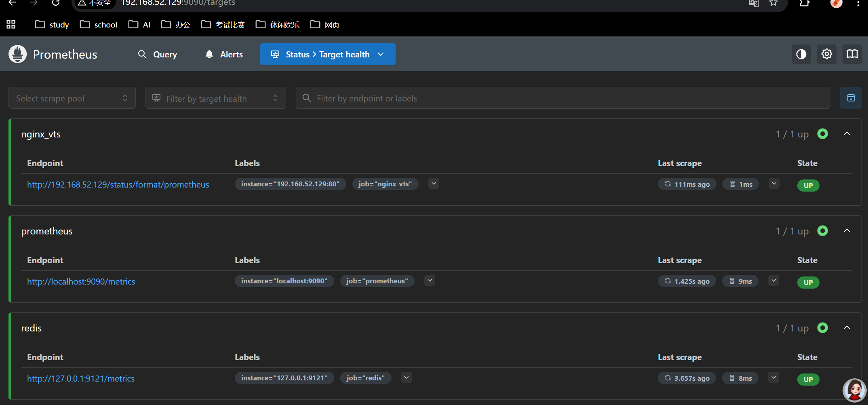Viewport: 868px width, 405px height.
Task: Open the settings gear icon
Action: pos(826,54)
